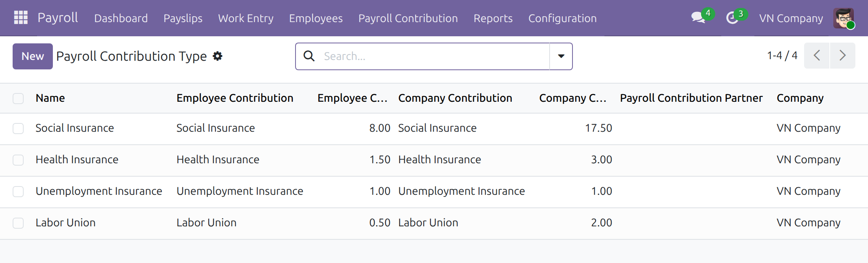The image size is (868, 263).
Task: Click the gear actions icon beside Payroll Contribution Type
Action: [217, 56]
